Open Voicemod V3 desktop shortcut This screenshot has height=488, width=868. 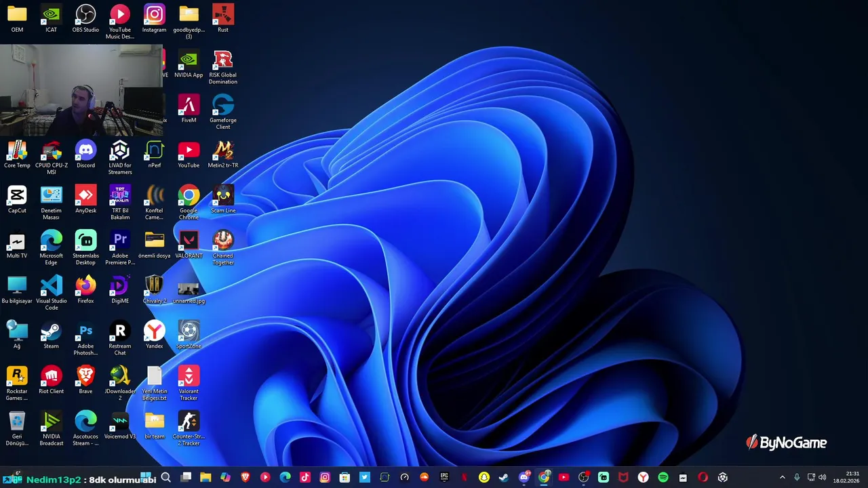pyautogui.click(x=120, y=425)
